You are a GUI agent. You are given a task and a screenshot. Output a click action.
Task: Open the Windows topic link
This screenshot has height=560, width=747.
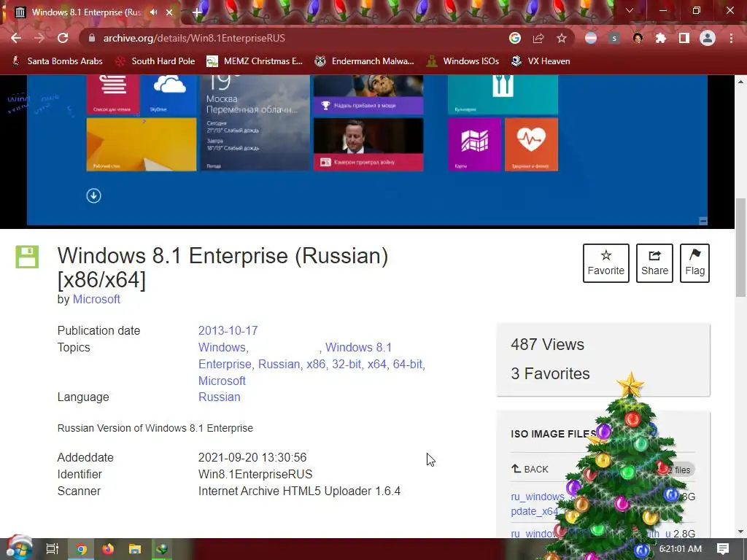(222, 347)
